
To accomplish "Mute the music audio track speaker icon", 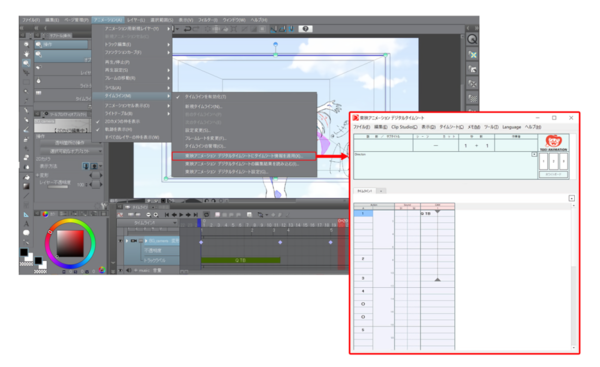I will [x=129, y=270].
